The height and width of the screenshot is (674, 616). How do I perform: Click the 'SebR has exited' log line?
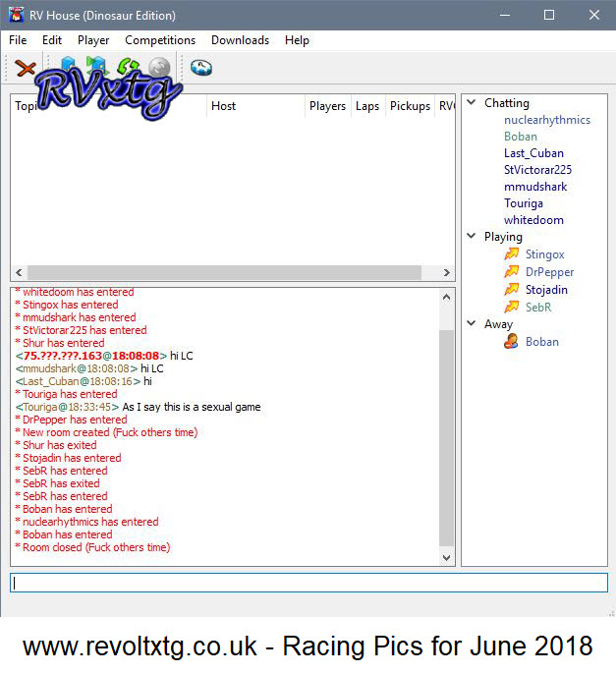click(x=57, y=483)
